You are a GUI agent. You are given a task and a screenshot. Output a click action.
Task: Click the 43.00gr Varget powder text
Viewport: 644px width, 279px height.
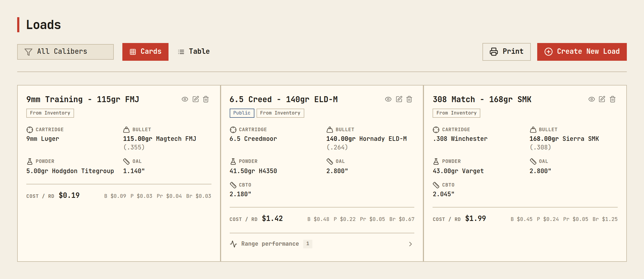click(x=458, y=171)
